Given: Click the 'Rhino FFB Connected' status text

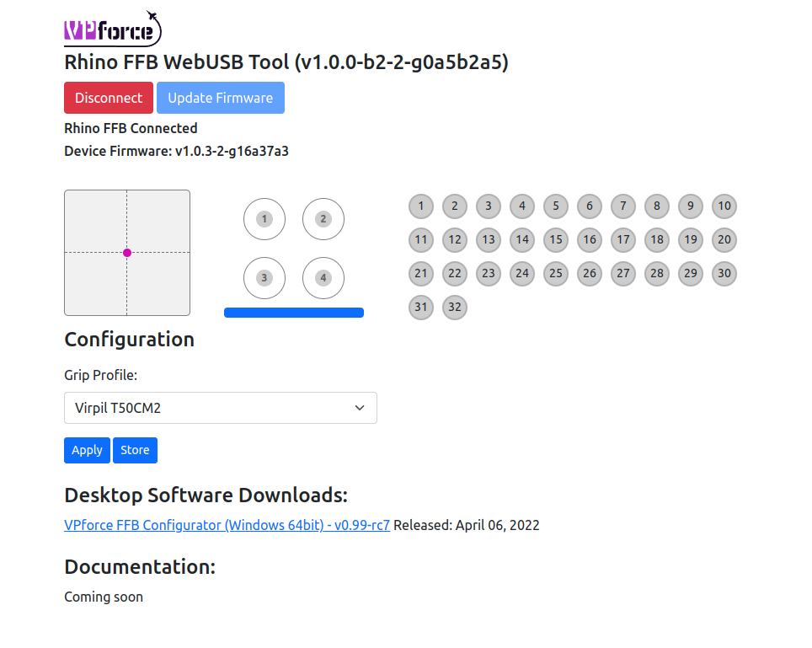Looking at the screenshot, I should tap(131, 128).
